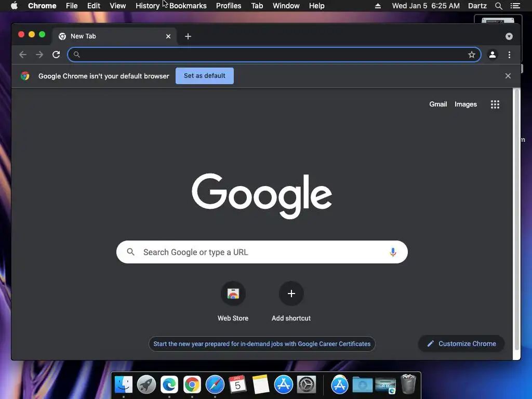Image resolution: width=532 pixels, height=399 pixels.
Task: Open the View menu
Action: [118, 6]
